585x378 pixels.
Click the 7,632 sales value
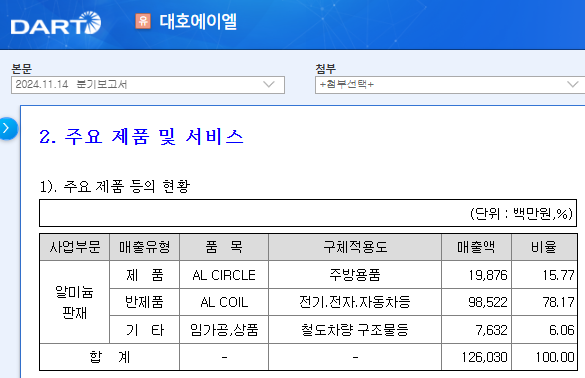pyautogui.click(x=491, y=330)
